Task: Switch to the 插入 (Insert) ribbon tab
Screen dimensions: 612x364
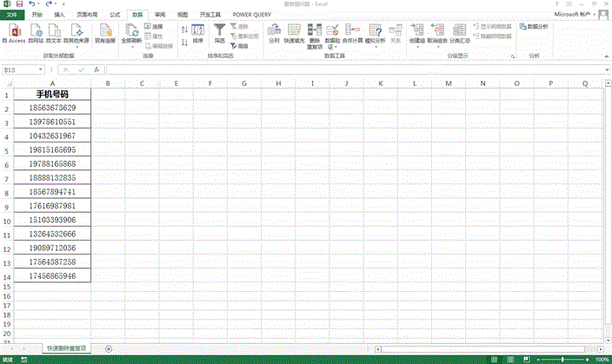Action: tap(59, 15)
